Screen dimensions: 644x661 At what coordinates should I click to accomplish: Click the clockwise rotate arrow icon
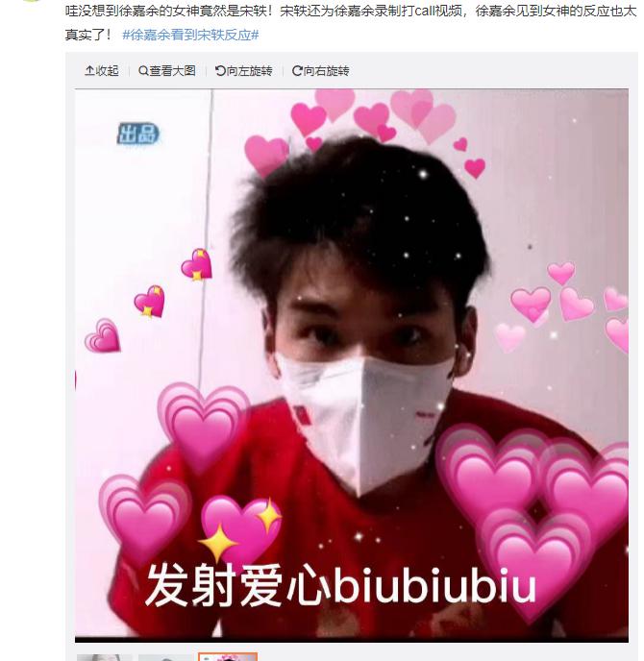click(x=297, y=71)
